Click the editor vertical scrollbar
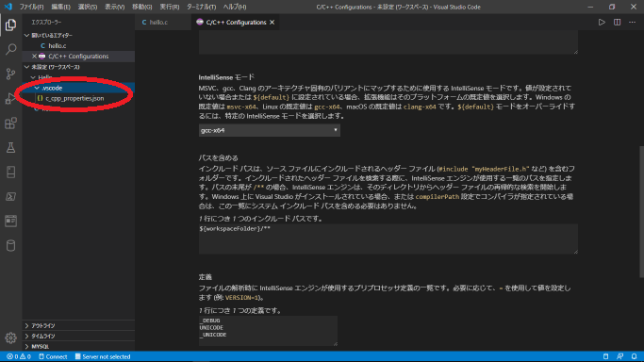The width and height of the screenshot is (644, 362). pos(641,212)
